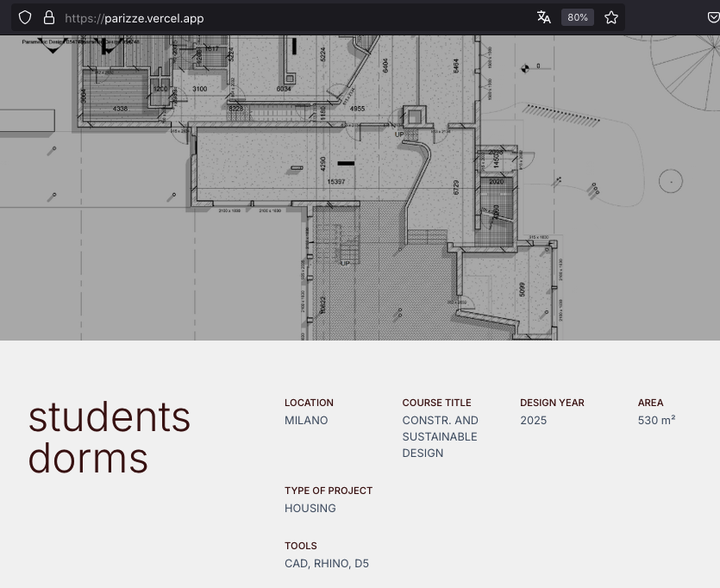
Task: Select the design year 2025
Action: 531,420
